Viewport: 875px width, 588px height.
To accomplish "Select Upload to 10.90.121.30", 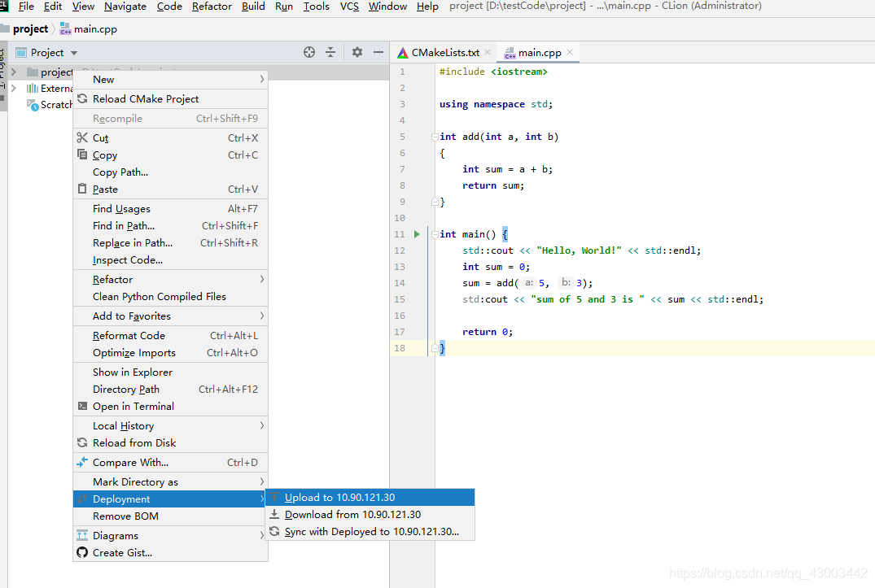I will (x=370, y=497).
